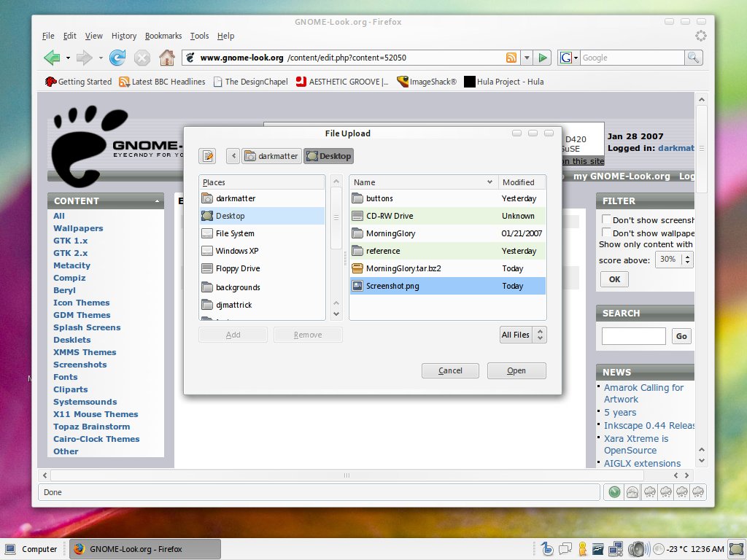Select the reference folder
Viewport: 747px width, 560px height.
(x=448, y=251)
